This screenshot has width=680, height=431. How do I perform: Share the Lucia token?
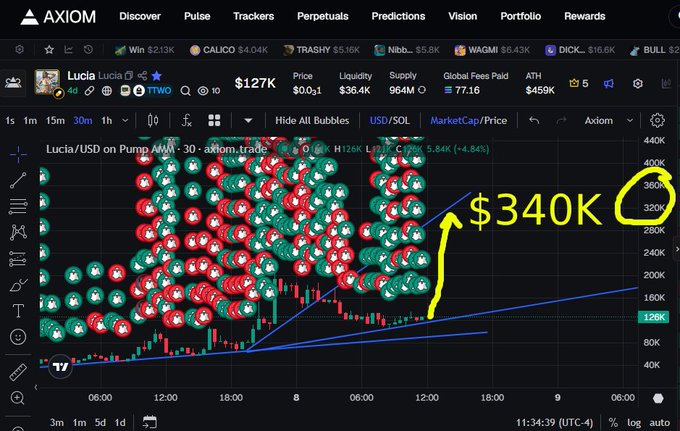[x=142, y=76]
